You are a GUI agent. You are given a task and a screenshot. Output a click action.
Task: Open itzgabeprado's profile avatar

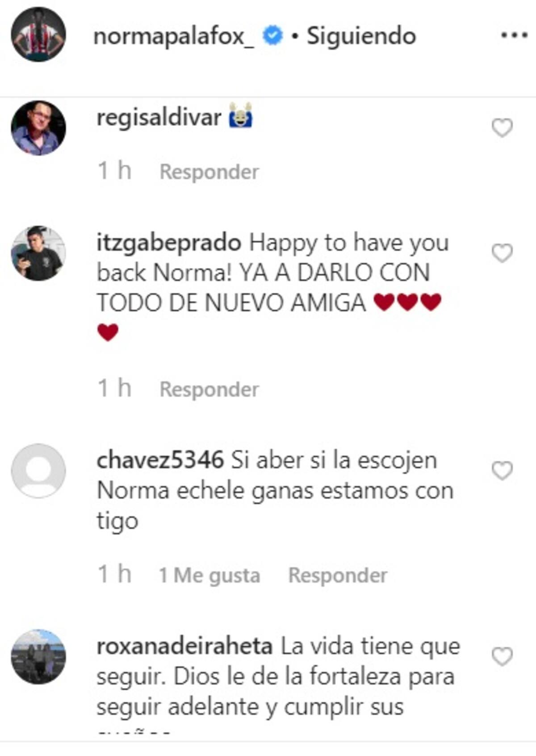coord(38,253)
